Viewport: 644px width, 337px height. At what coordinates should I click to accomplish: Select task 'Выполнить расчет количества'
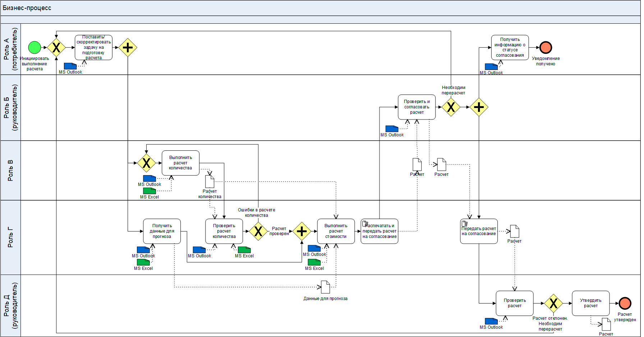pos(180,163)
